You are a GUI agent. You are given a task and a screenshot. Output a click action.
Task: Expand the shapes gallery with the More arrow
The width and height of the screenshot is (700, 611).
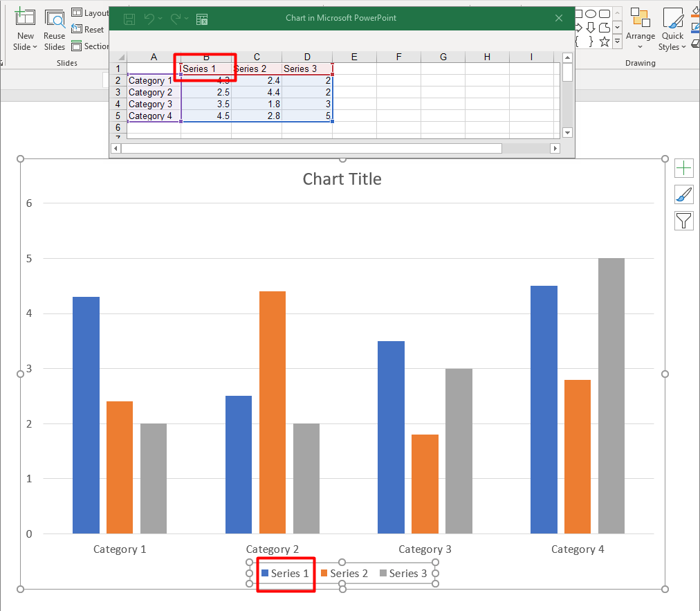coord(617,41)
